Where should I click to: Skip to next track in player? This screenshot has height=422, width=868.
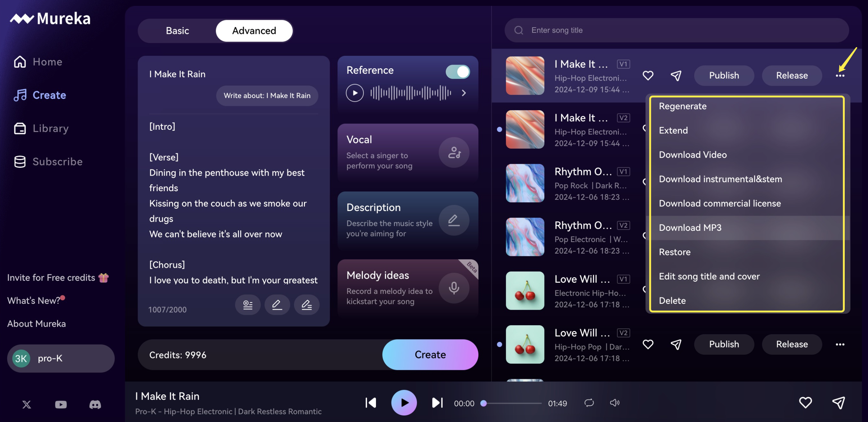437,402
